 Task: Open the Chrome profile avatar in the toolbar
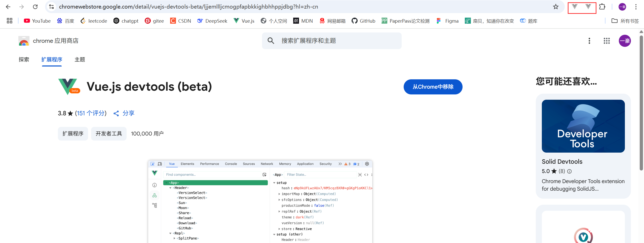point(622,7)
